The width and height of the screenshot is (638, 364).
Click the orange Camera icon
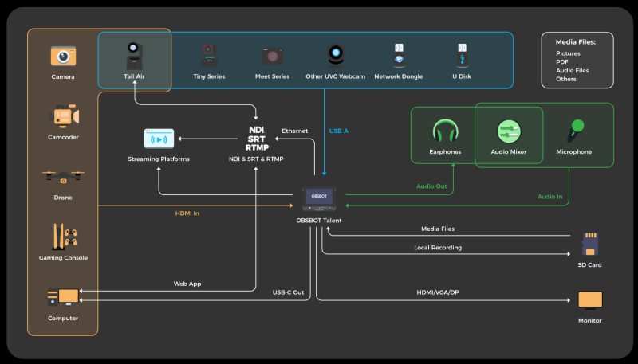[x=63, y=56]
